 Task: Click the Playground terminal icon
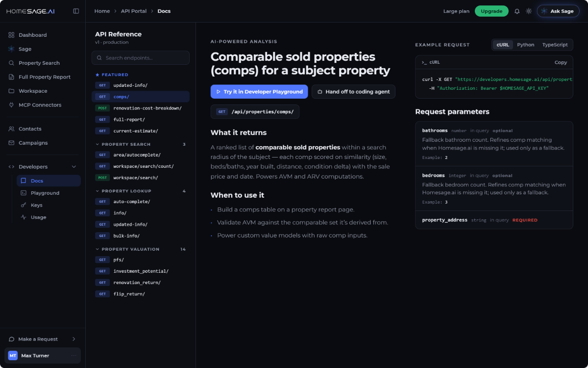point(24,193)
